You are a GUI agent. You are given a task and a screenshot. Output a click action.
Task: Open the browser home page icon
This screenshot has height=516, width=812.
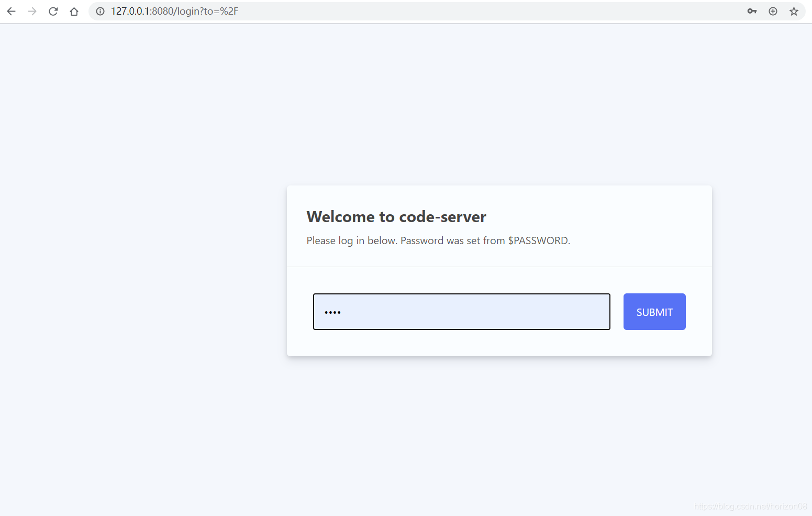pyautogui.click(x=74, y=12)
